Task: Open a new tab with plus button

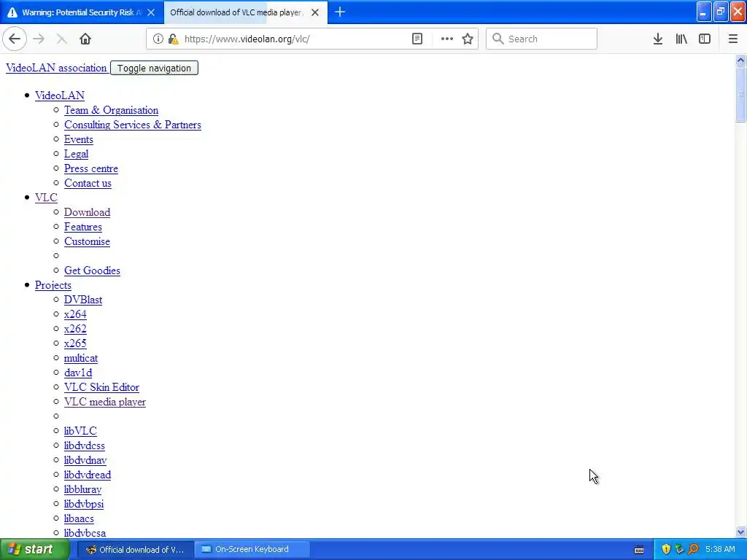Action: [x=340, y=12]
